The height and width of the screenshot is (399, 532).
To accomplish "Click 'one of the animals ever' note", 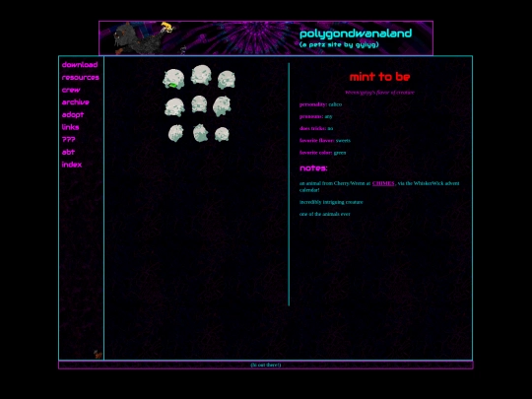I will coord(325,214).
